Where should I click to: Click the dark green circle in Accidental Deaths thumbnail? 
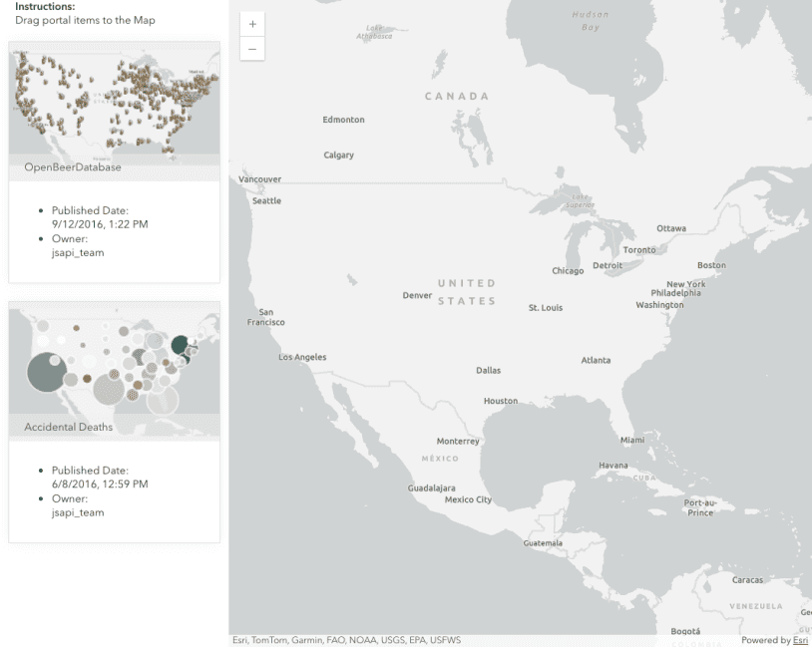(180, 345)
